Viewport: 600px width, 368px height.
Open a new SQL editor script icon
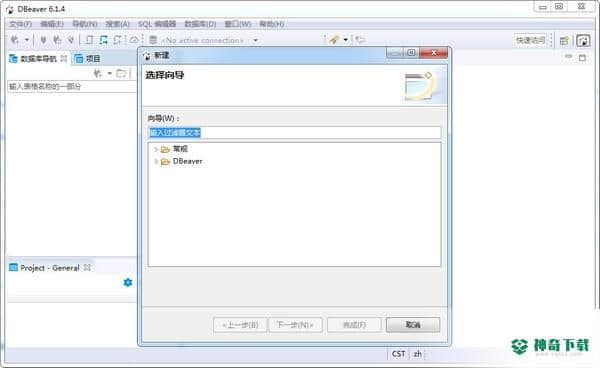tap(89, 40)
